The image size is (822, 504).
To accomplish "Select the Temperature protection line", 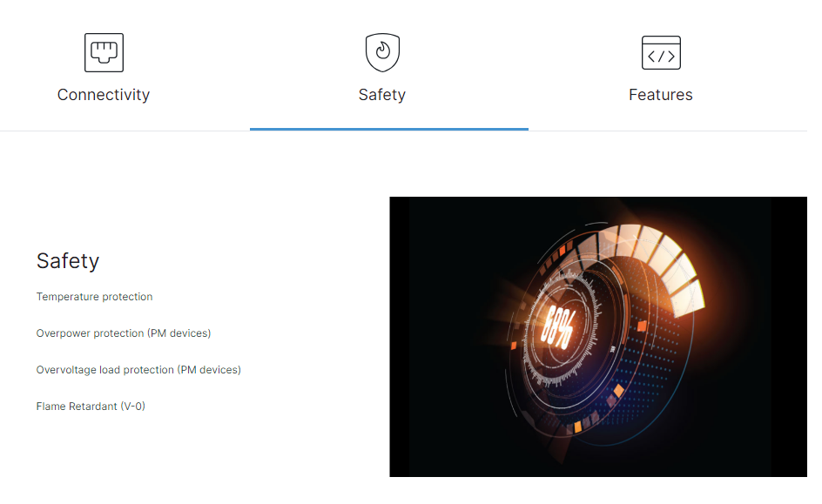I will tap(94, 297).
